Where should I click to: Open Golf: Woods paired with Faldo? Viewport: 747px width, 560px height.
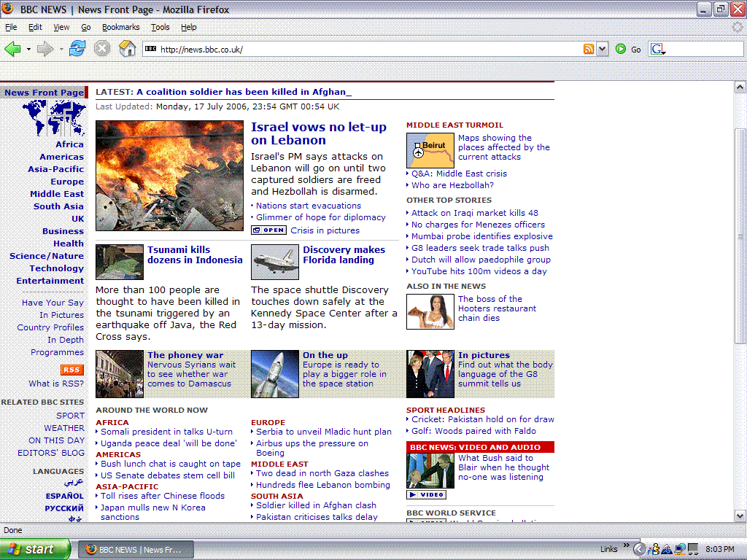coord(474,431)
